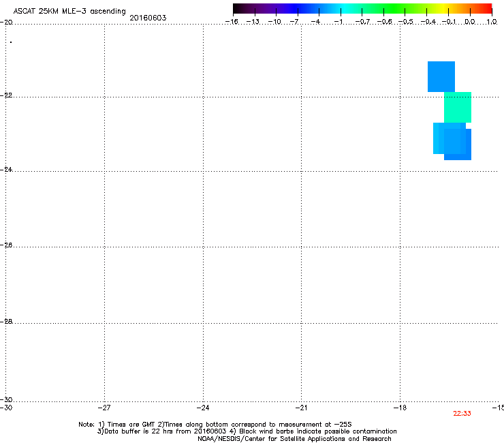
Task: Click the -1 colorbar tick label
Action: [x=338, y=22]
